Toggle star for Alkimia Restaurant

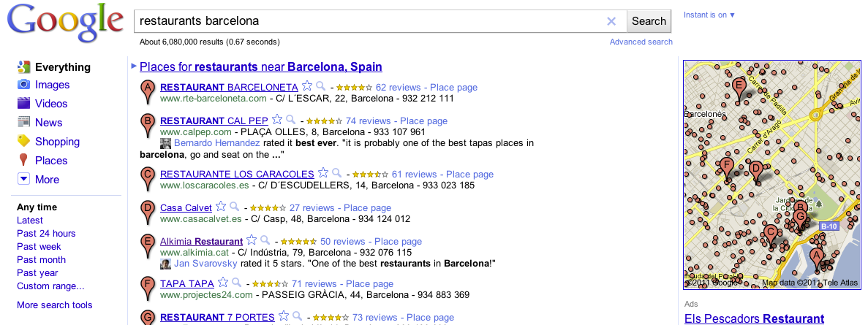click(252, 240)
